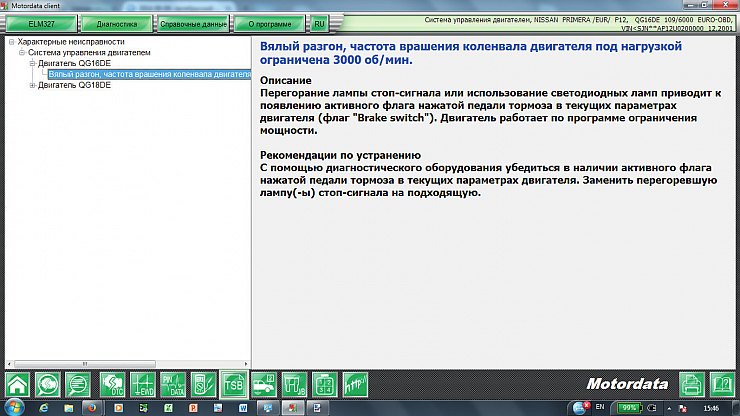Open the DTC fault codes icon
The width and height of the screenshot is (740, 416).
112,385
